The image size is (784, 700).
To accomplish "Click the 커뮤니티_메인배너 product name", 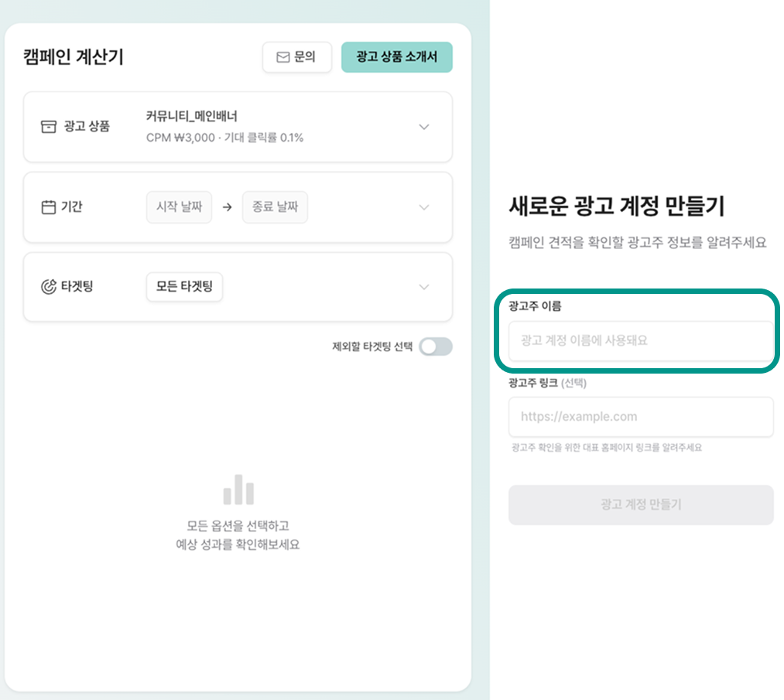I will point(192,117).
